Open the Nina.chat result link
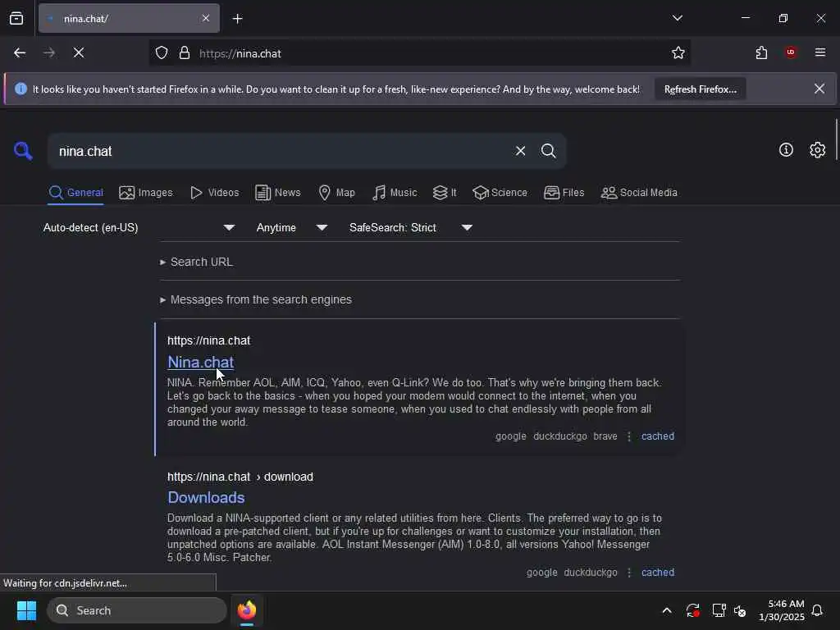840x630 pixels. click(201, 363)
